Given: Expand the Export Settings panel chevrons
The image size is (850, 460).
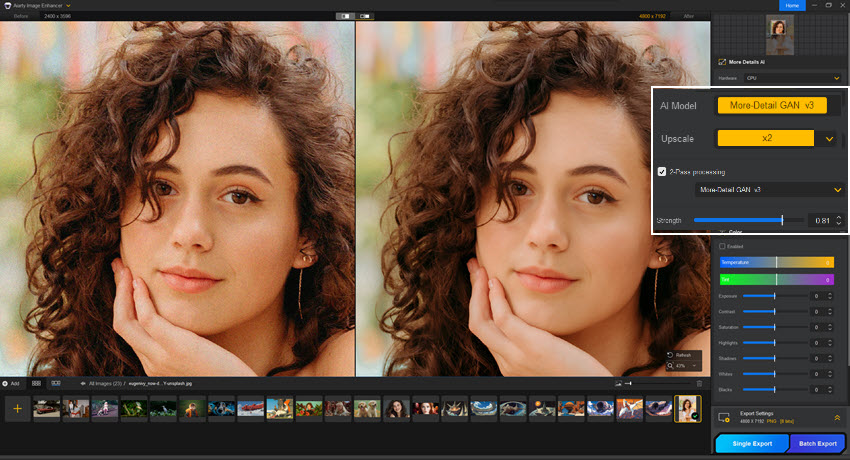Looking at the screenshot, I should 837,417.
